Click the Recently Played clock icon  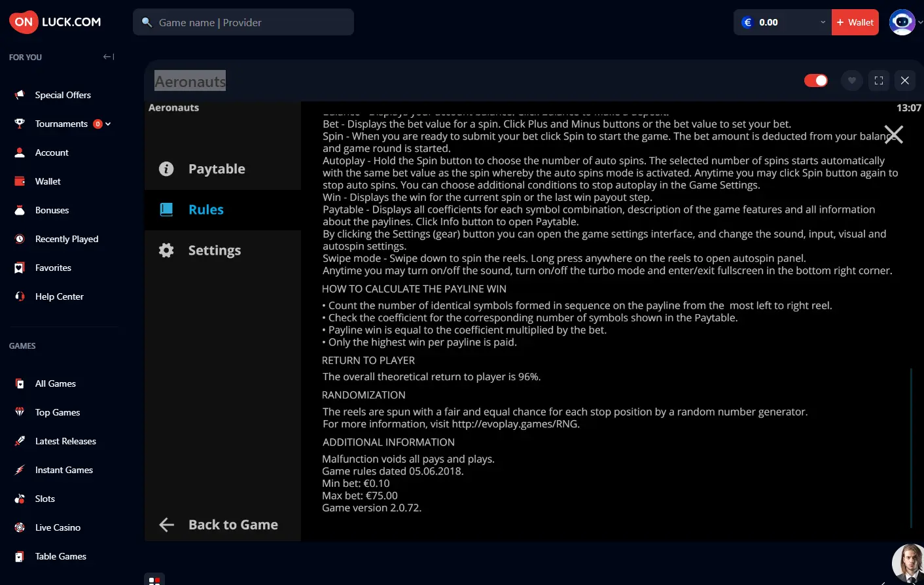(20, 239)
